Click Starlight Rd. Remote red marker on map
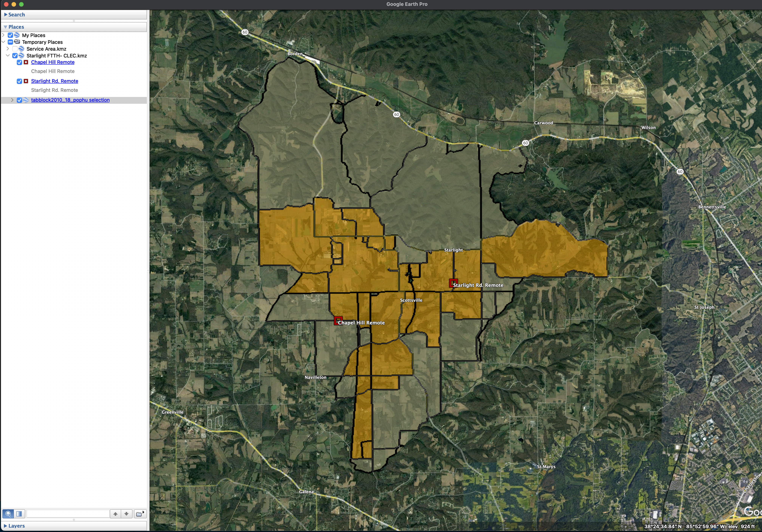 pyautogui.click(x=453, y=283)
